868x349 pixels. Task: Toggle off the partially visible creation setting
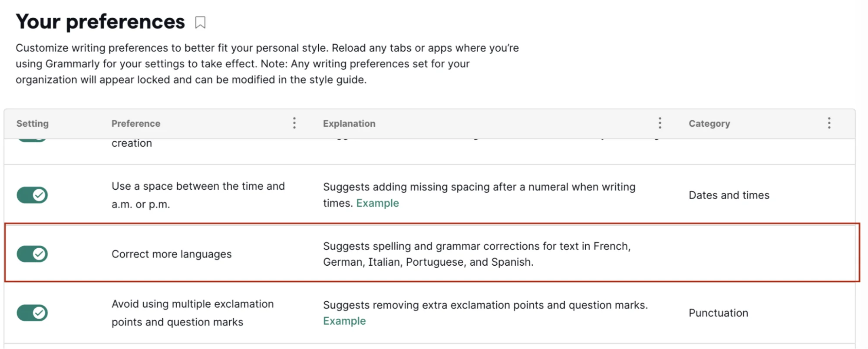tap(32, 139)
